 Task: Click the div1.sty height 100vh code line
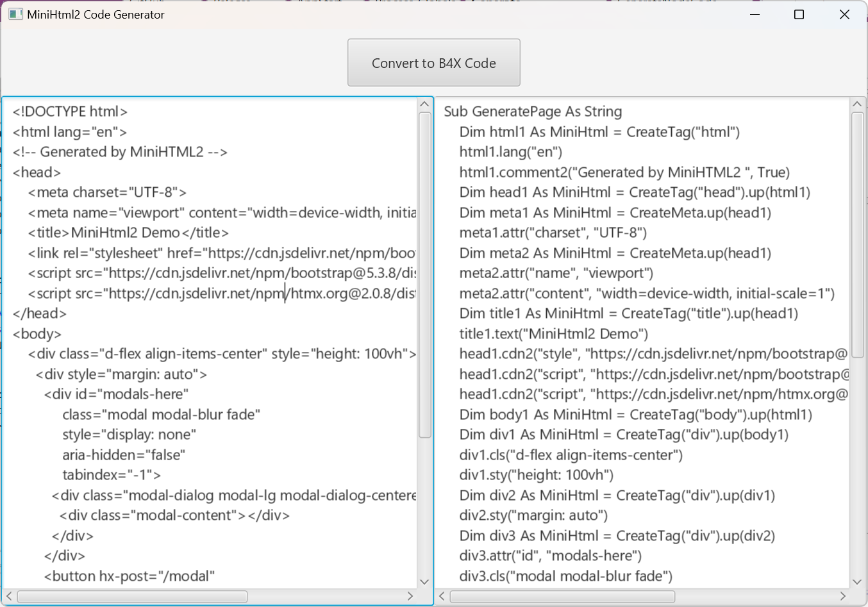[536, 475]
